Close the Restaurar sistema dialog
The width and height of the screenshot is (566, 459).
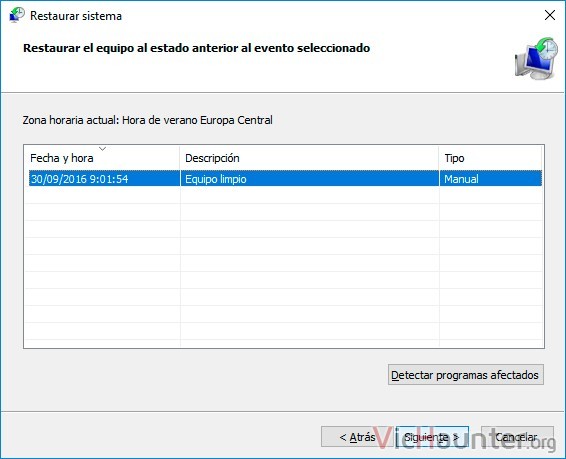point(550,15)
